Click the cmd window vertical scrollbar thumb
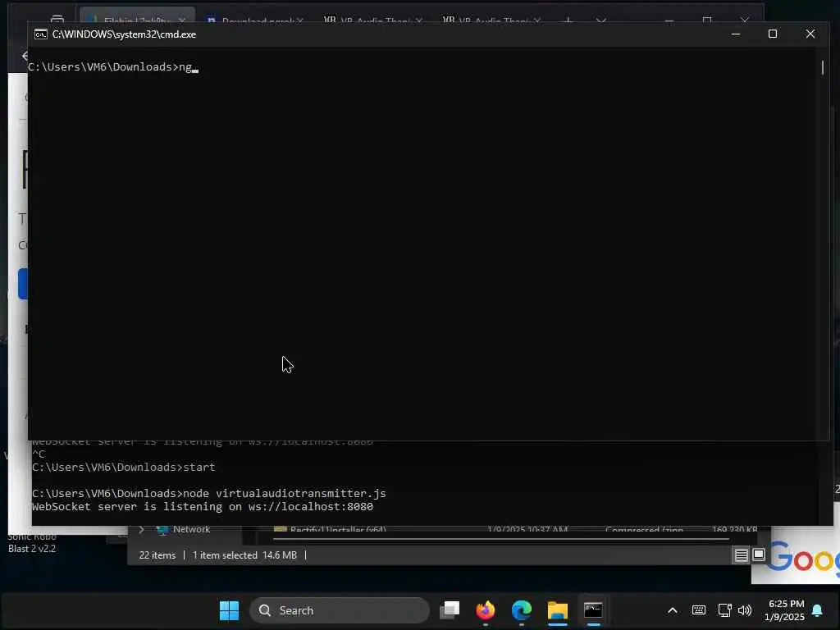The height and width of the screenshot is (630, 840). (823, 67)
